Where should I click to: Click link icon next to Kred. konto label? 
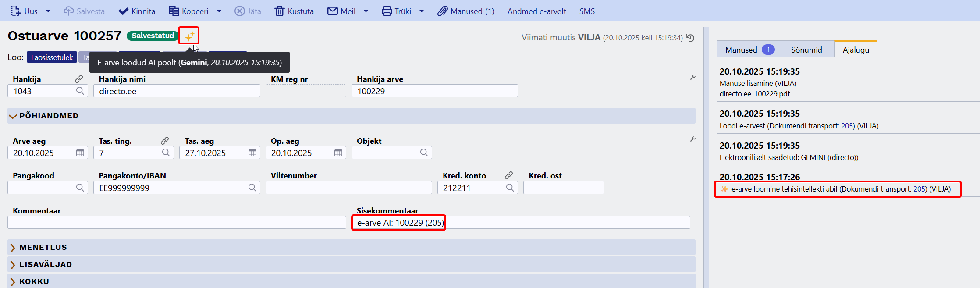click(x=509, y=175)
